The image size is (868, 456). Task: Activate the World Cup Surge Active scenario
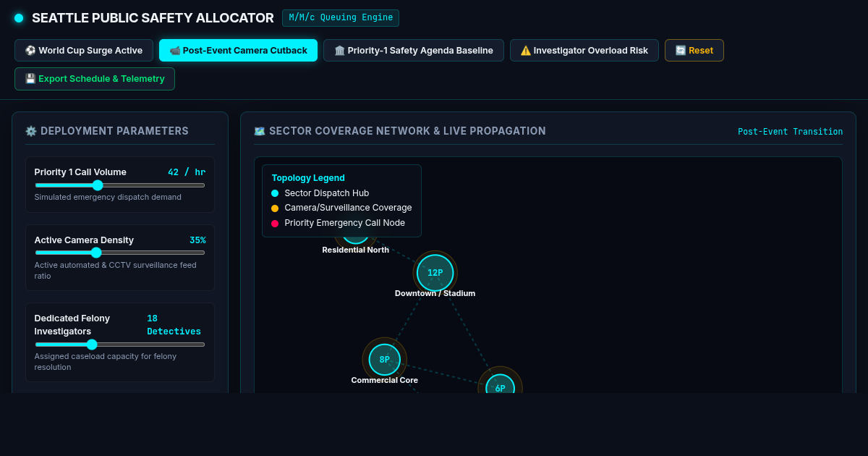click(x=84, y=51)
